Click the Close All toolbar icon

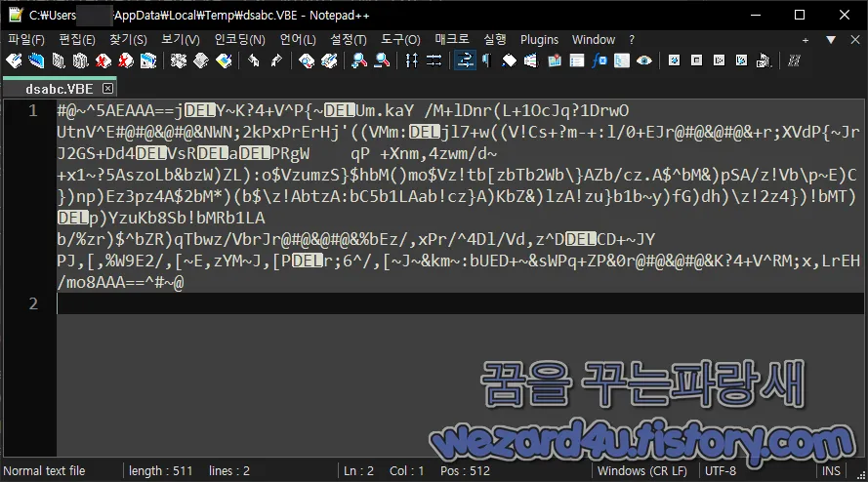click(x=126, y=60)
